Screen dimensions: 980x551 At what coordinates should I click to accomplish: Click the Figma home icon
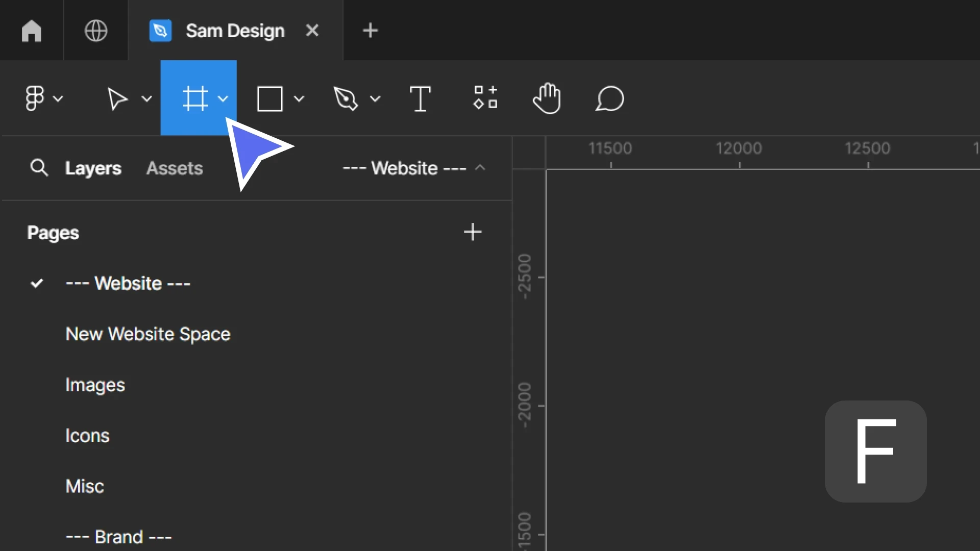coord(31,30)
